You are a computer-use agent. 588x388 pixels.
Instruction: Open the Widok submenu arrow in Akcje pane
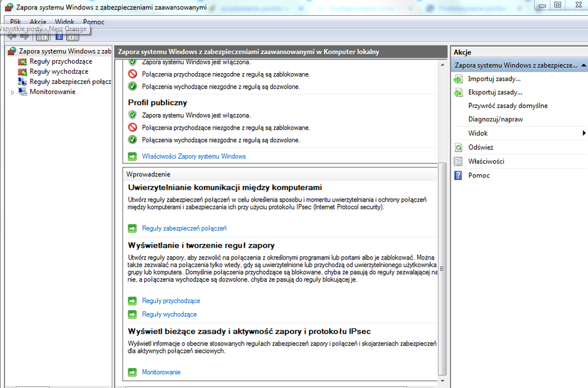583,133
